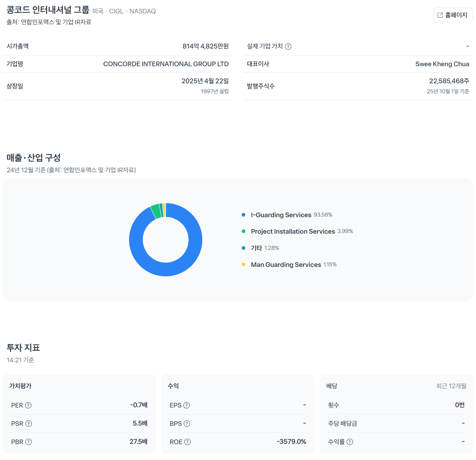Click help icon next to 실제 기업 가치

[288, 46]
